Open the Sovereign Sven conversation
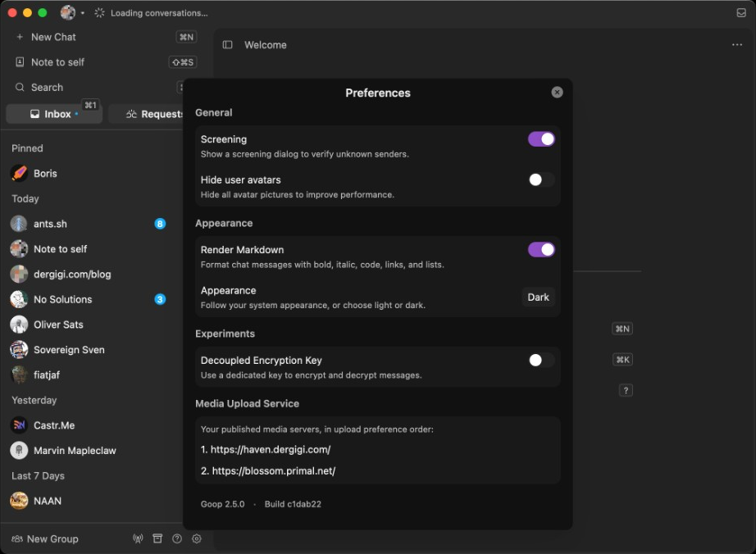The height and width of the screenshot is (554, 756). [92, 350]
